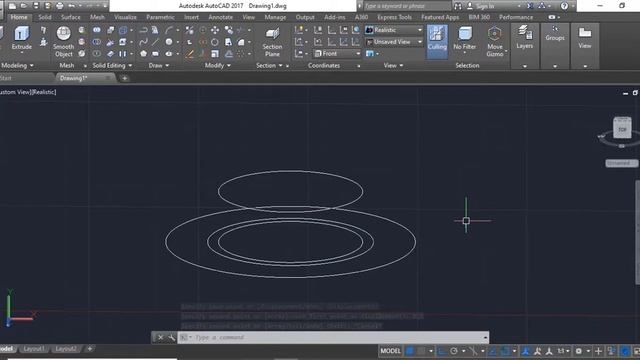Expand the Modeling panel
The width and height of the screenshot is (640, 360).
[17, 65]
